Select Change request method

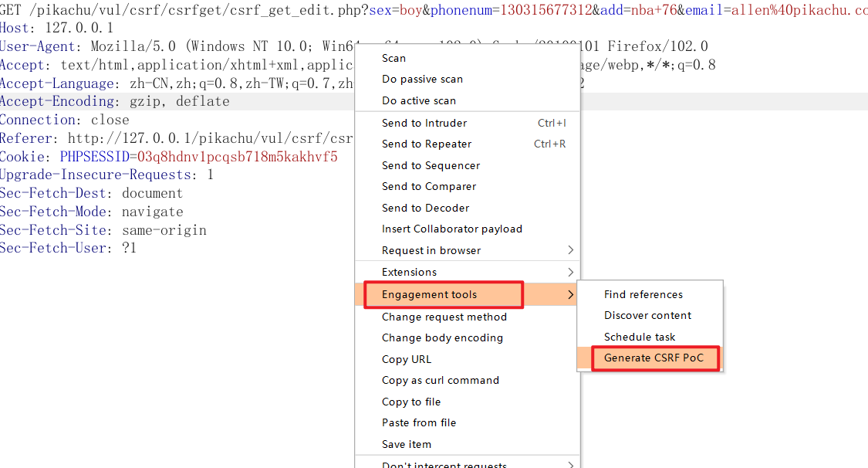pos(444,317)
